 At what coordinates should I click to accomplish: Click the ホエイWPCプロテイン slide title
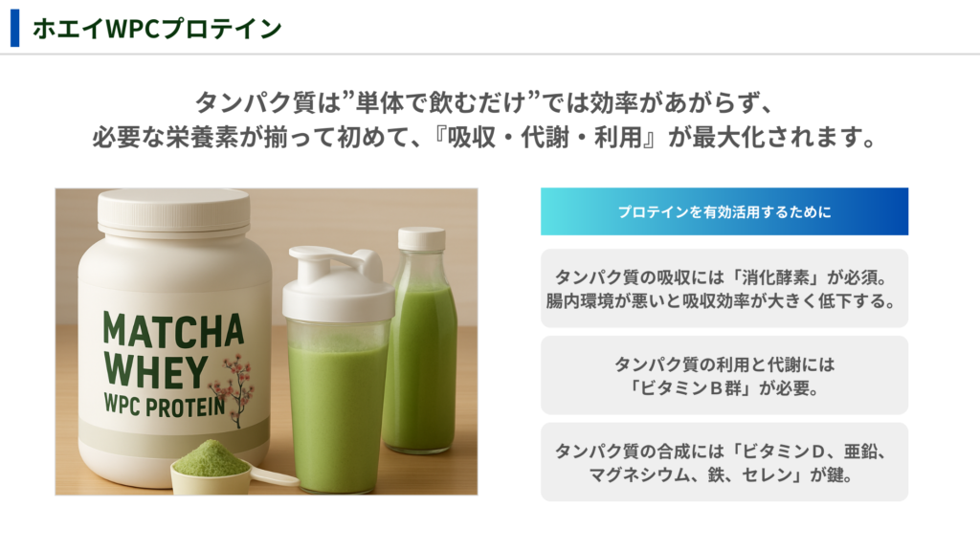(157, 29)
